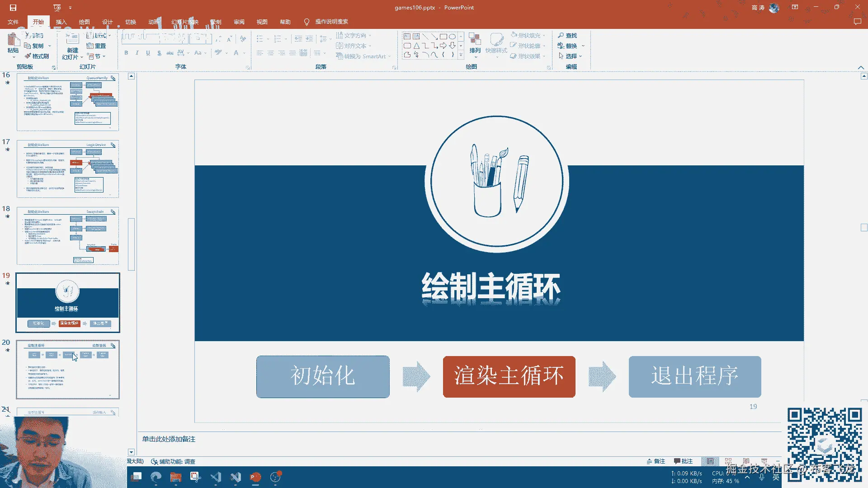The height and width of the screenshot is (488, 868).
Task: Toggle the Notes (备注) pane button
Action: point(656,461)
